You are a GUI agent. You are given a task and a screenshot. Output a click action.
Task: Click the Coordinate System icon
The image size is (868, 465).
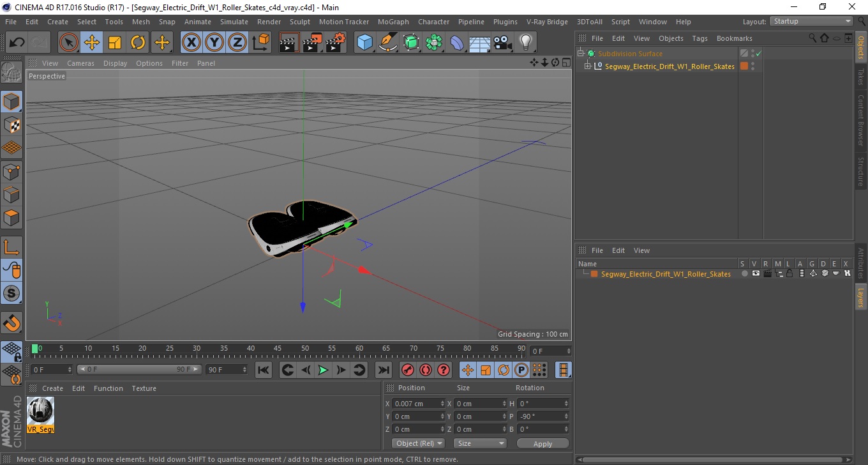click(x=261, y=43)
